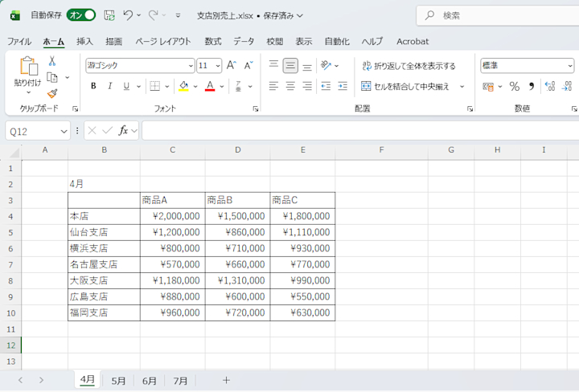
Task: Click the 貼り付け paste icon
Action: [28, 66]
